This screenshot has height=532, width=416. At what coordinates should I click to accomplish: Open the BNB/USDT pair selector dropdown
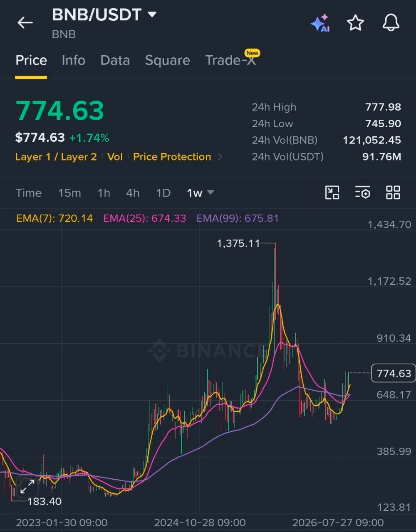pos(104,15)
